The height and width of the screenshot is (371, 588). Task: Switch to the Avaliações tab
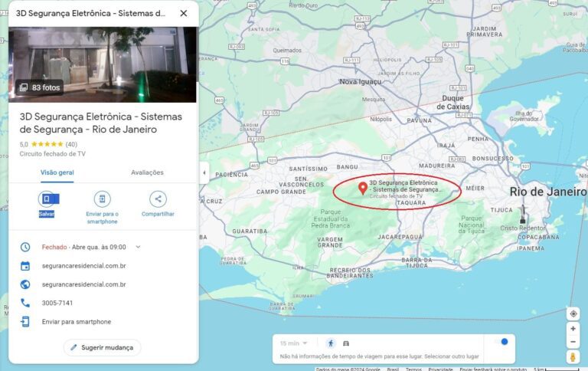tap(147, 172)
